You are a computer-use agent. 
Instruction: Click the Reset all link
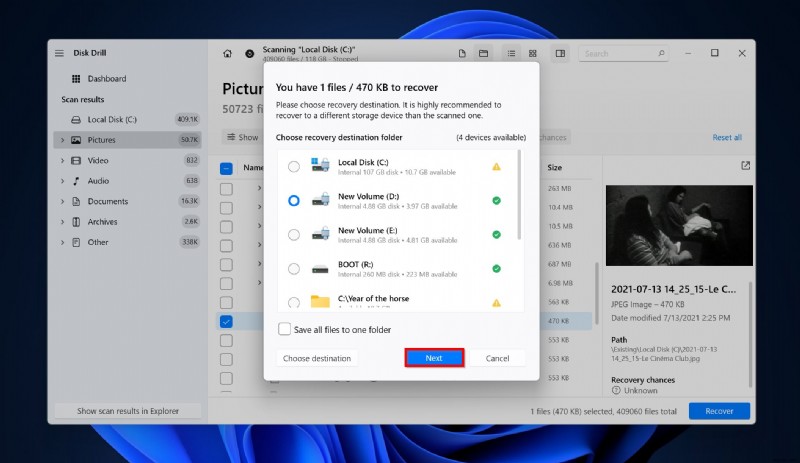[x=727, y=137]
